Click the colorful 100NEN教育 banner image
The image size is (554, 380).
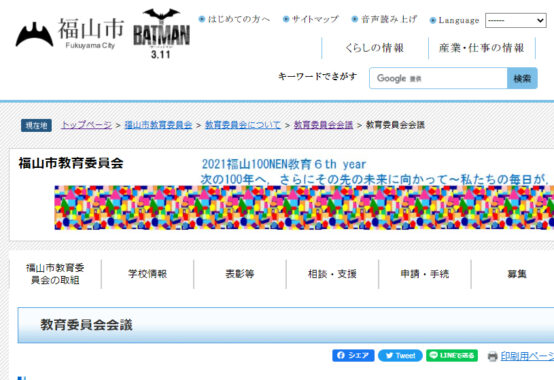pos(304,208)
